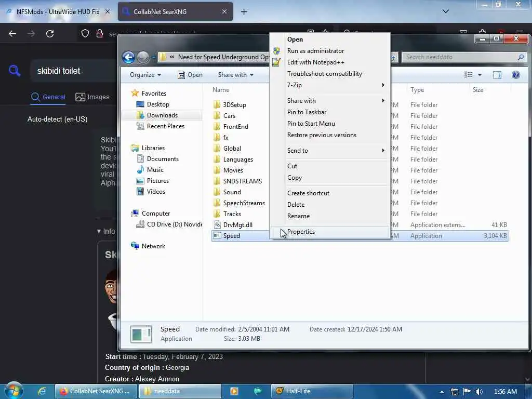Click the Open toolbar button in Explorer
532x399 pixels.
click(190, 75)
